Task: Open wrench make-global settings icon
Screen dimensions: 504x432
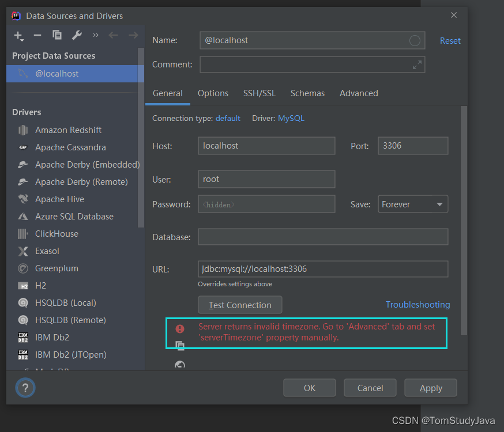Action: (77, 35)
